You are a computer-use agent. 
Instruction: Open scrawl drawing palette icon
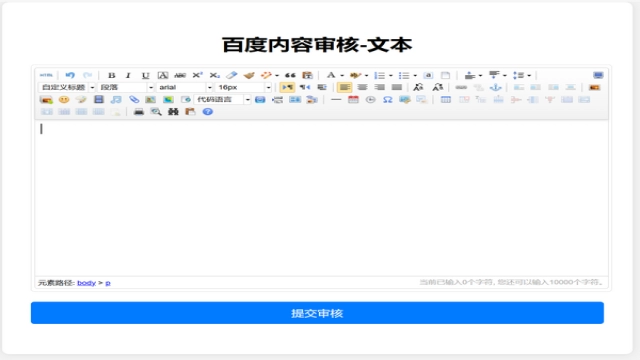tap(81, 100)
